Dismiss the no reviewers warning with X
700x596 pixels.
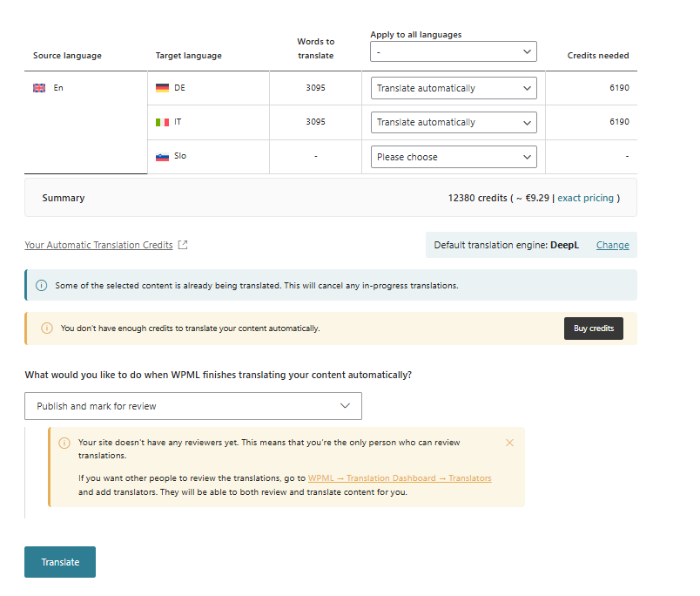tap(509, 443)
